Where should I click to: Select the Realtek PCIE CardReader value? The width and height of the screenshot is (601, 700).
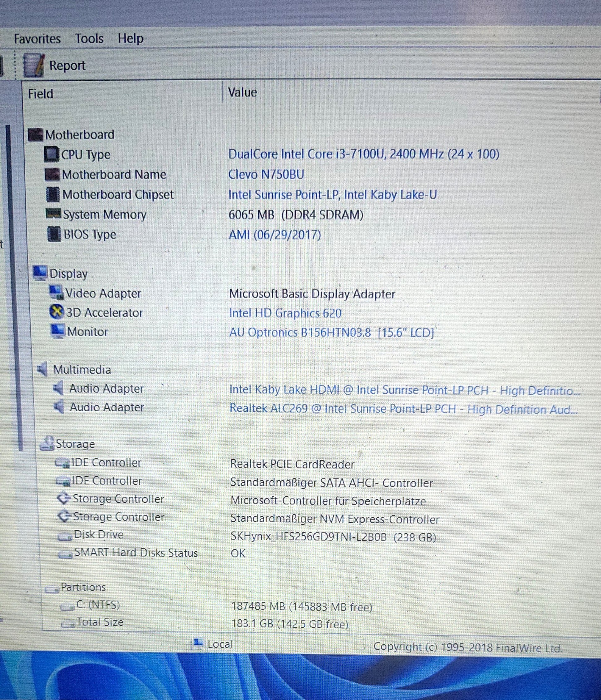tap(292, 464)
